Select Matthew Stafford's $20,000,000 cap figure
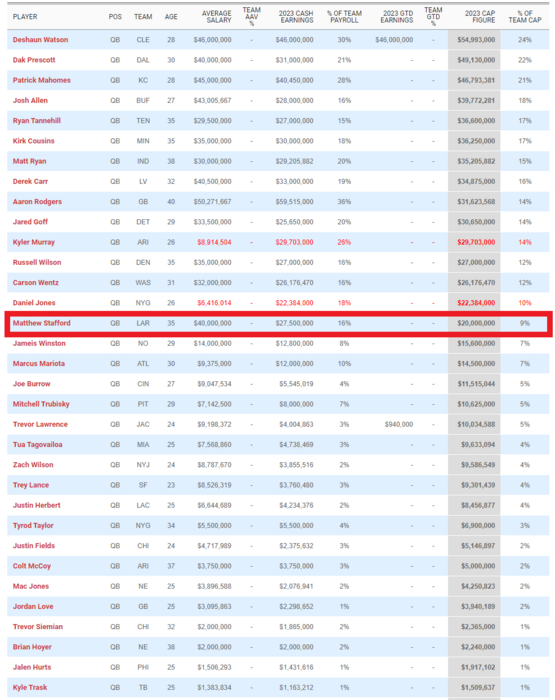This screenshot has height=700, width=555. click(x=476, y=323)
